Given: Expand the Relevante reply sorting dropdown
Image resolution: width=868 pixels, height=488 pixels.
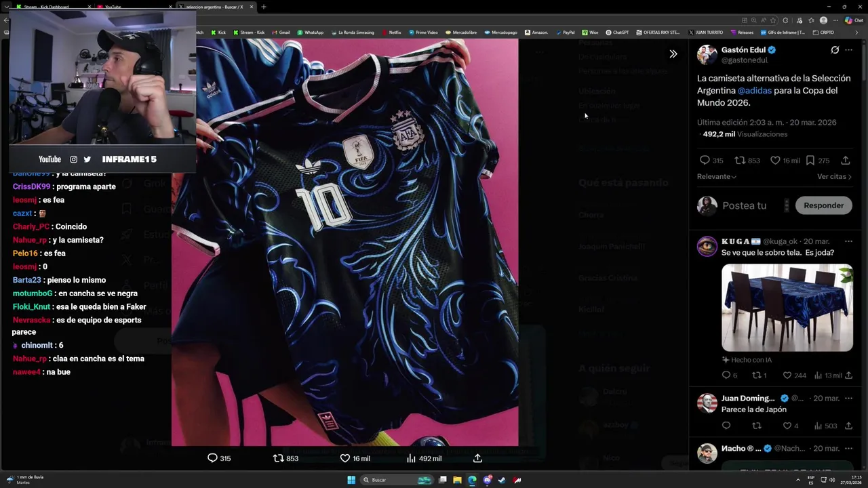Looking at the screenshot, I should pyautogui.click(x=717, y=176).
